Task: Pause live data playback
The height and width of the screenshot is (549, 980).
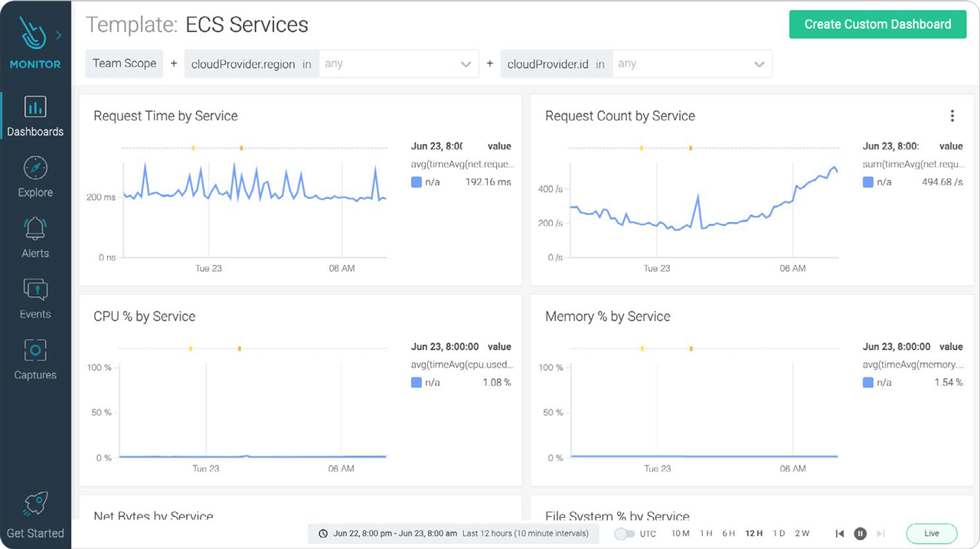Action: 860,534
